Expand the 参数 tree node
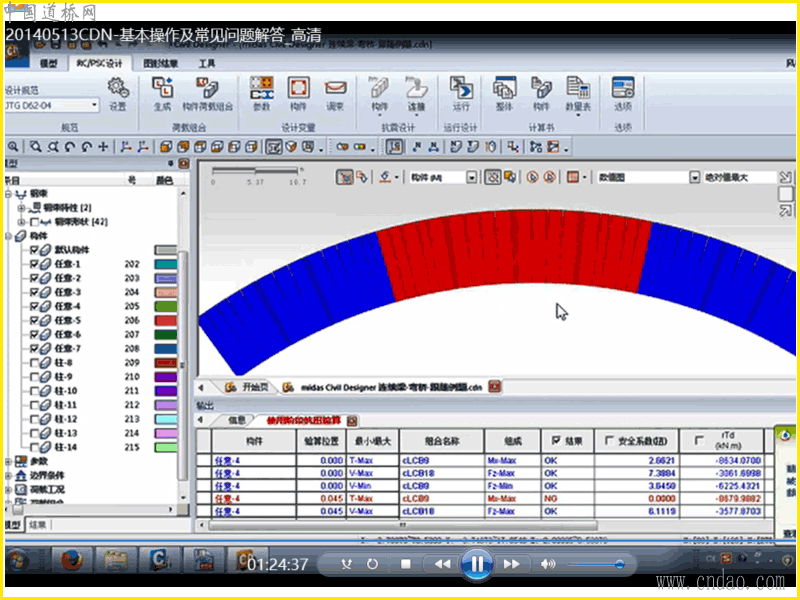Viewport: 800px width, 600px height. pos(9,461)
